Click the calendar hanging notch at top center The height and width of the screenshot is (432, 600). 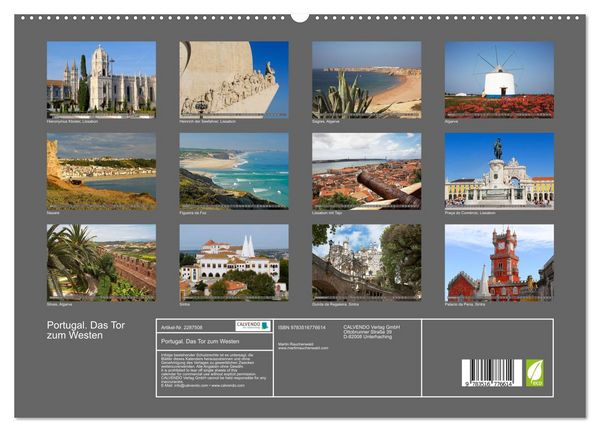point(300,17)
